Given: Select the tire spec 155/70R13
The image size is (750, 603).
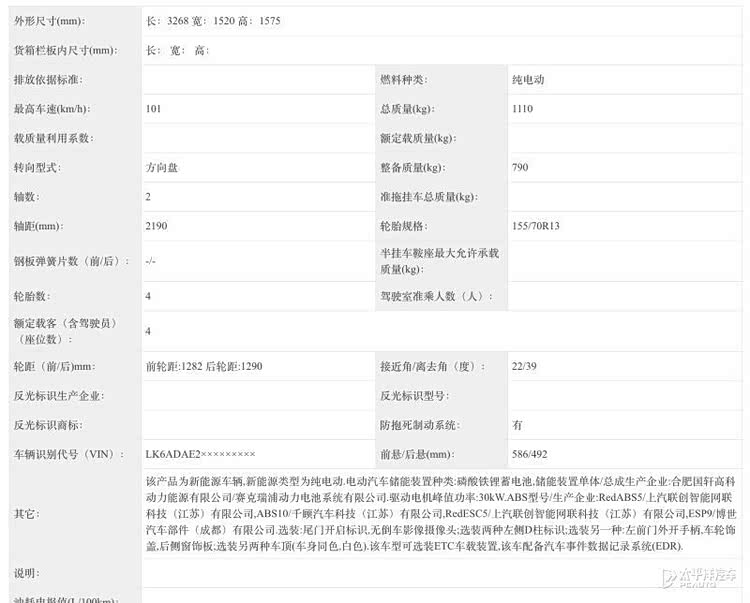Looking at the screenshot, I should coord(537,226).
